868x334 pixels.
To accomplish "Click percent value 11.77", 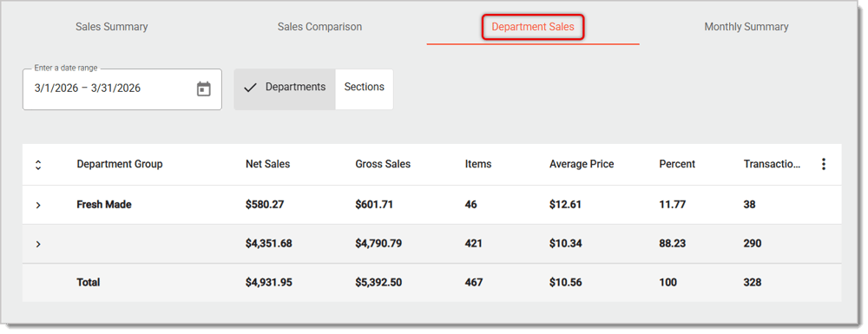I will (x=673, y=205).
